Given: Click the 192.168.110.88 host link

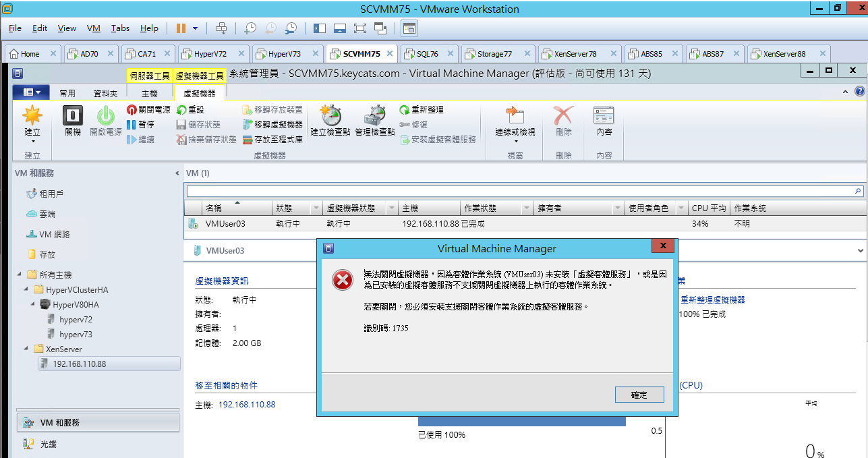Looking at the screenshot, I should pos(247,405).
